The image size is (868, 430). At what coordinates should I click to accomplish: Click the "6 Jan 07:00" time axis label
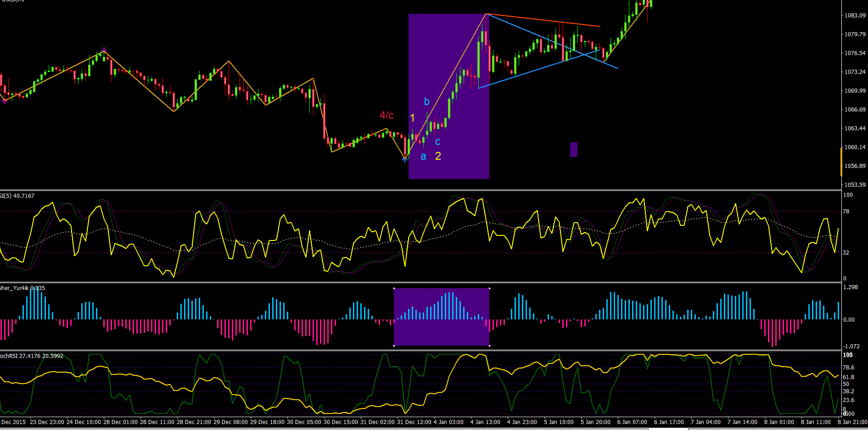coord(632,422)
